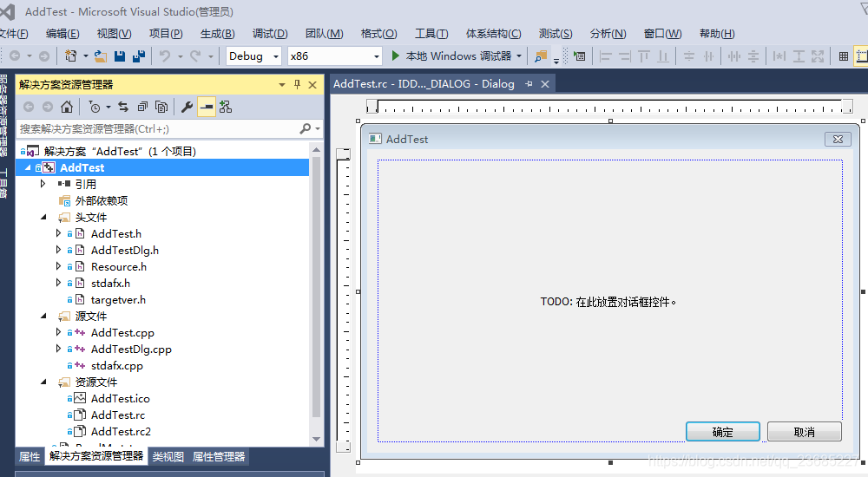Click the Save All double-floppy icon
This screenshot has height=477, width=868.
pyautogui.click(x=138, y=56)
